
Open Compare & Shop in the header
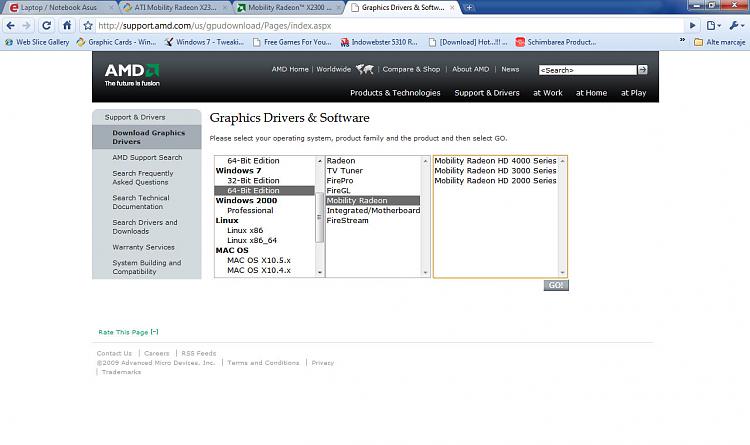point(411,69)
